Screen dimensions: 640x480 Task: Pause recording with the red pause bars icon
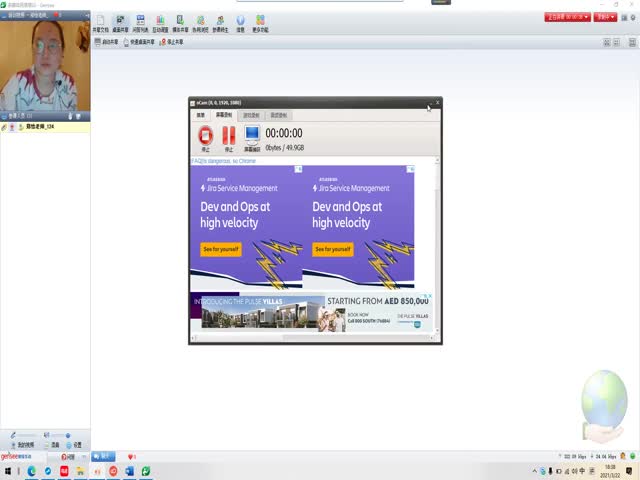point(229,135)
